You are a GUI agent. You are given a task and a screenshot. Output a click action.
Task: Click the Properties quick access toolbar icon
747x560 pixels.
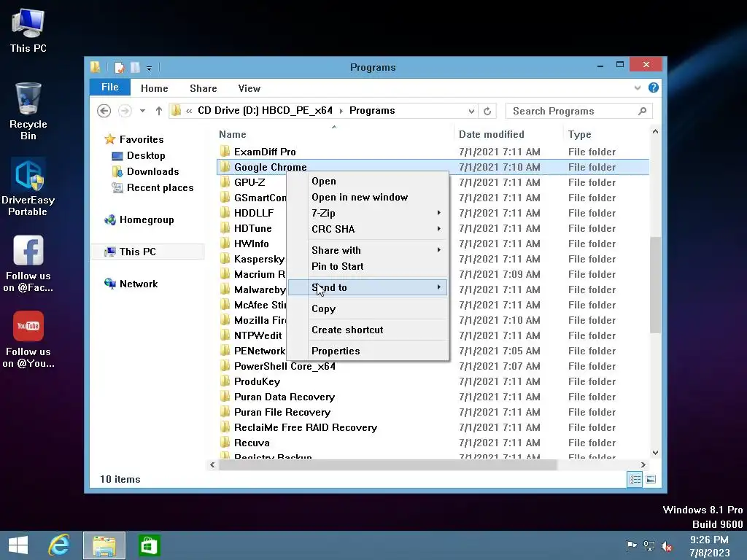[x=119, y=68]
